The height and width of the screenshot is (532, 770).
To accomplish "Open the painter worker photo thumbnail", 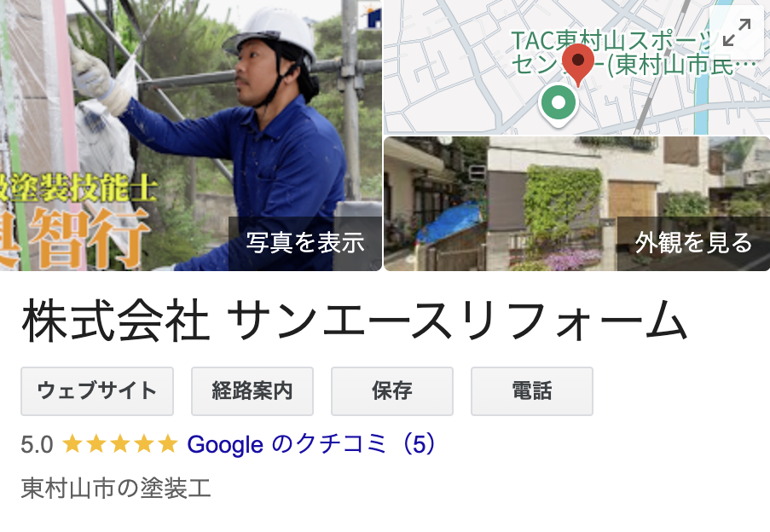I will 191,136.
